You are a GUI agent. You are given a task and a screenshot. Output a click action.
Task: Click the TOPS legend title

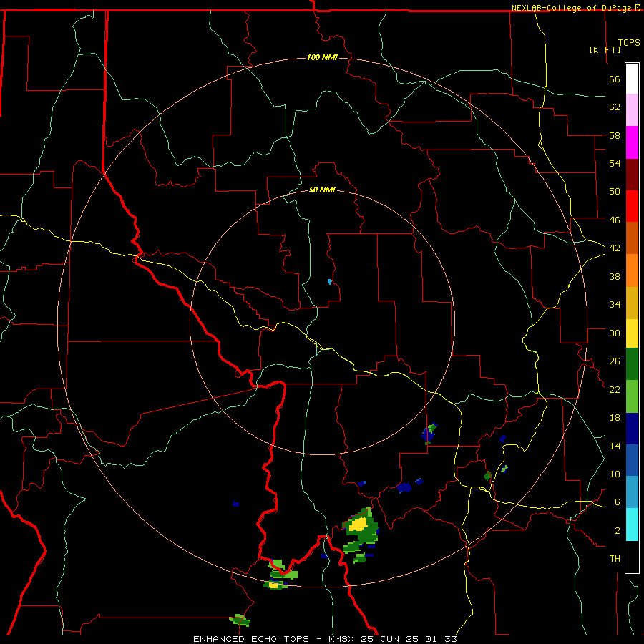click(x=629, y=42)
